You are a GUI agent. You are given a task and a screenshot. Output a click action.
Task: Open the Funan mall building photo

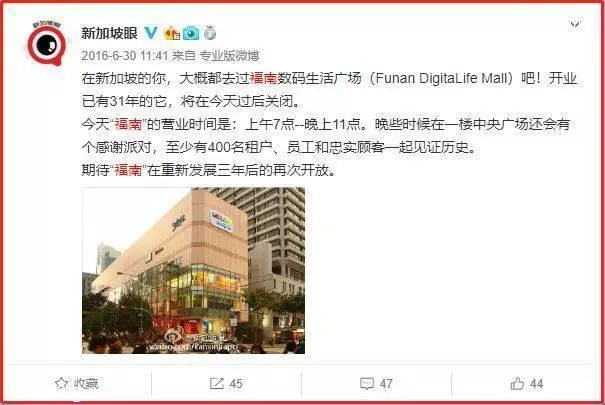pos(193,270)
